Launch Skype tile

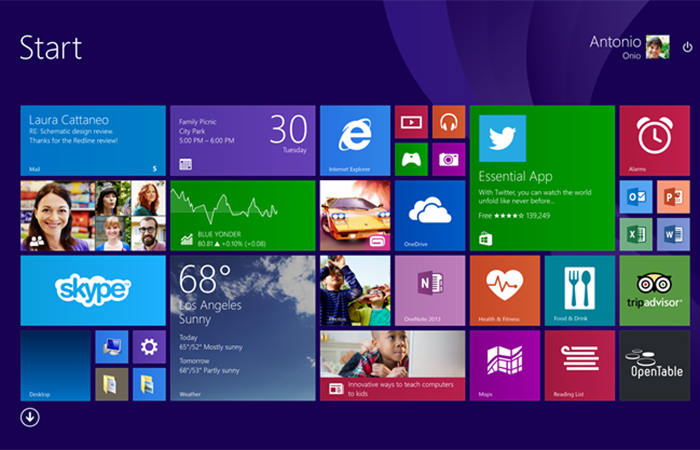pyautogui.click(x=93, y=291)
